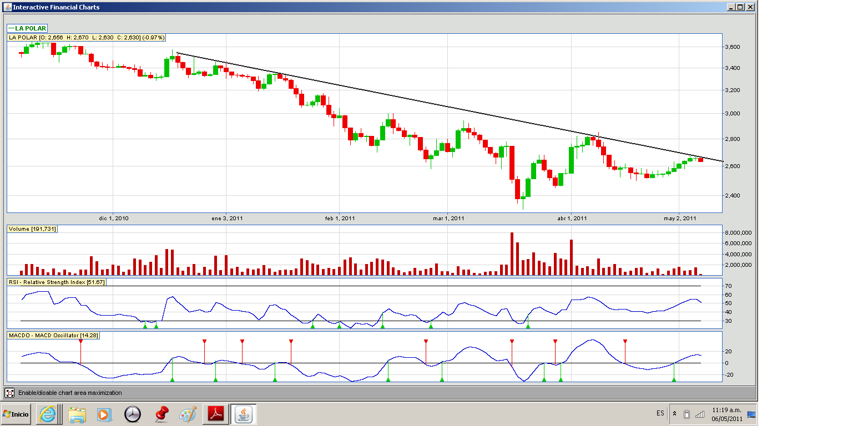Viewport: 868px width, 426px height.
Task: Click the Volume indicator panel label
Action: pyautogui.click(x=32, y=229)
